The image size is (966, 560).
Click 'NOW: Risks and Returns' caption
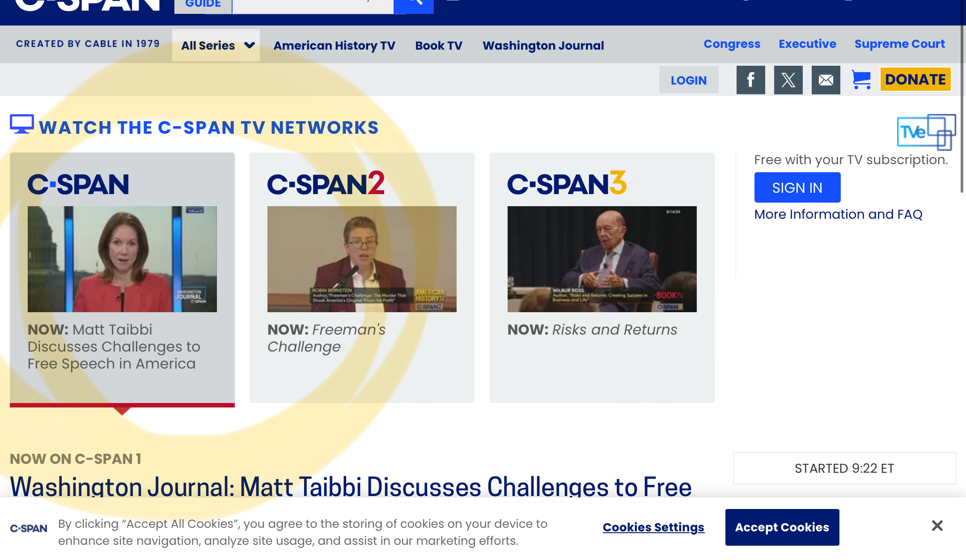pos(593,330)
